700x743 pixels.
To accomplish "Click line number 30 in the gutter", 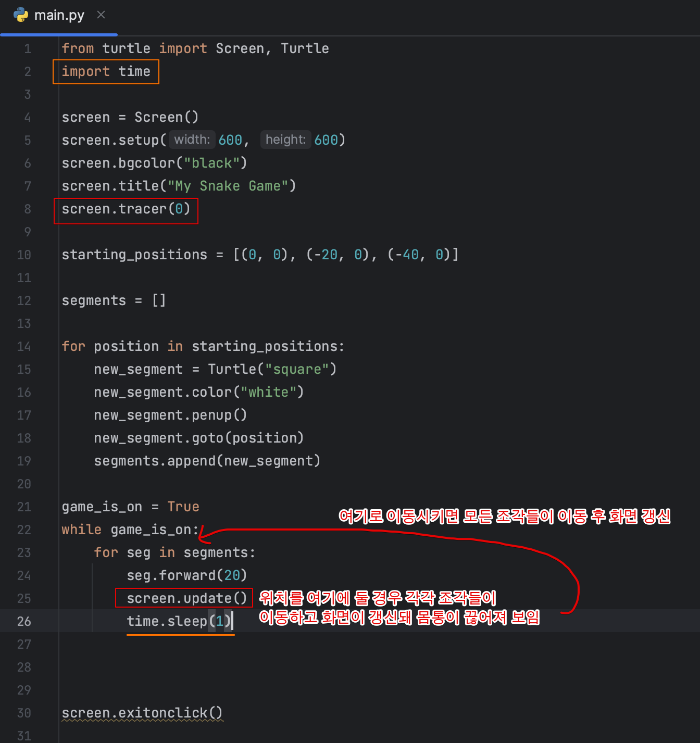I will point(24,713).
